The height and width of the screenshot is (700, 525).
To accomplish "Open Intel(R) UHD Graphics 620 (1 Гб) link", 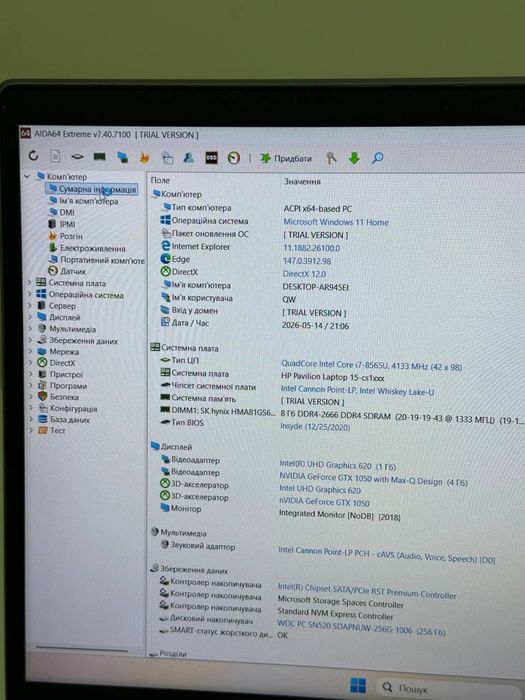I will coord(338,466).
